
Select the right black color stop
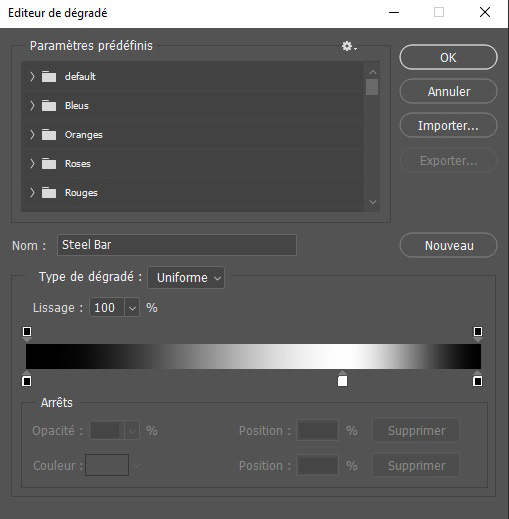478,379
